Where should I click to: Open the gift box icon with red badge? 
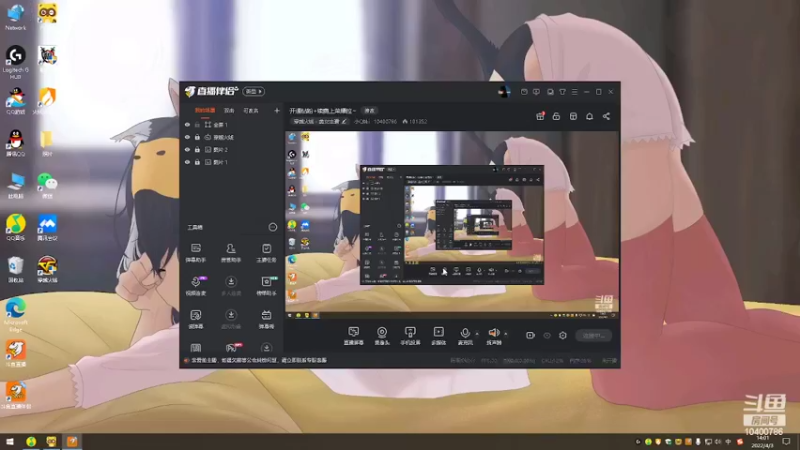(540, 116)
